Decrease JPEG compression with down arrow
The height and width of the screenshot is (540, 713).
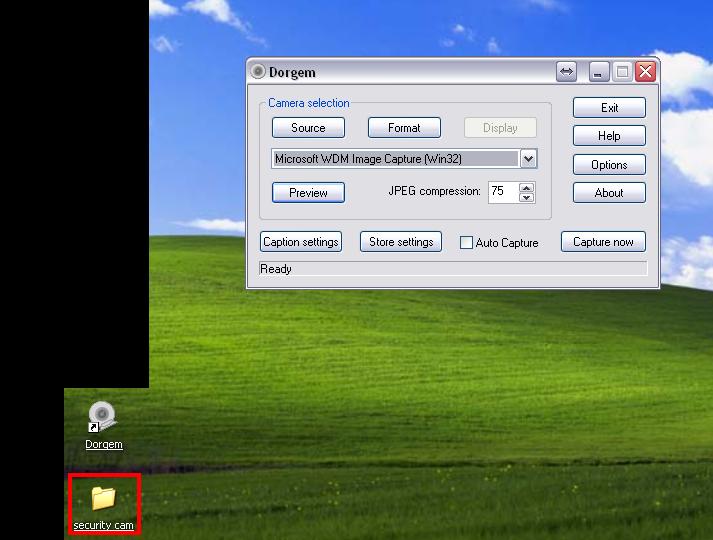[x=527, y=198]
